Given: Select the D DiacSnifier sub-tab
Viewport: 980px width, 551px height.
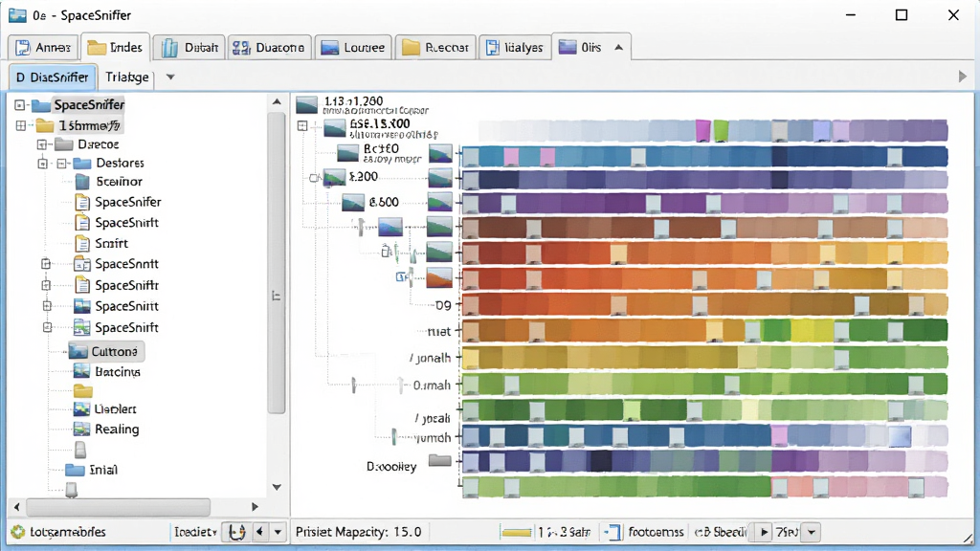Looking at the screenshot, I should (x=54, y=77).
